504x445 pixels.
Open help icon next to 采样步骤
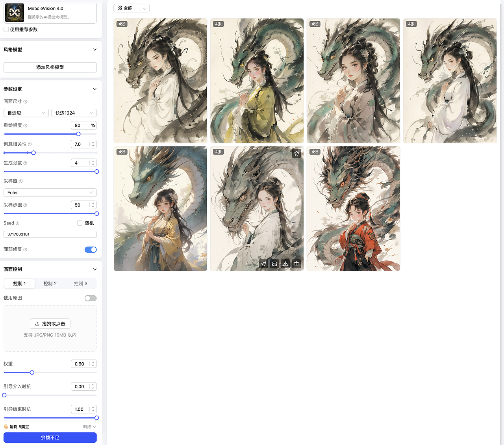click(25, 205)
